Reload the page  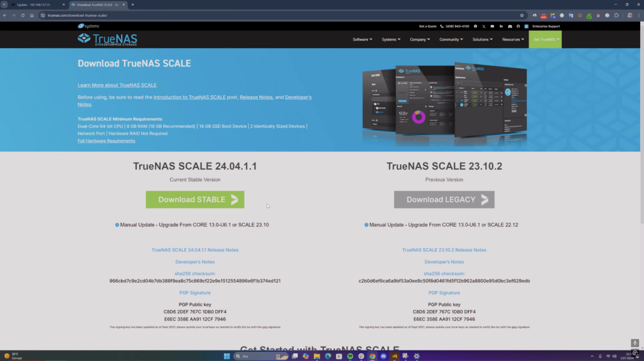pyautogui.click(x=23, y=15)
